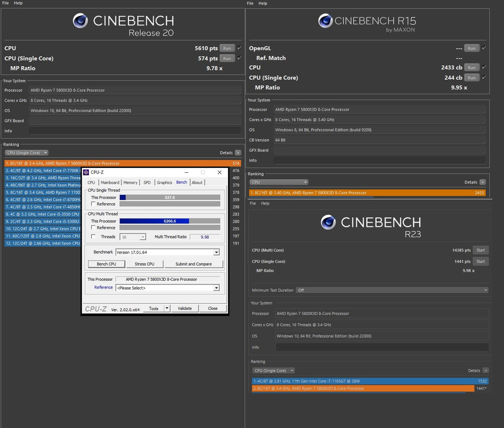Switch to About tab in CPU-Z
The height and width of the screenshot is (428, 504).
(197, 182)
